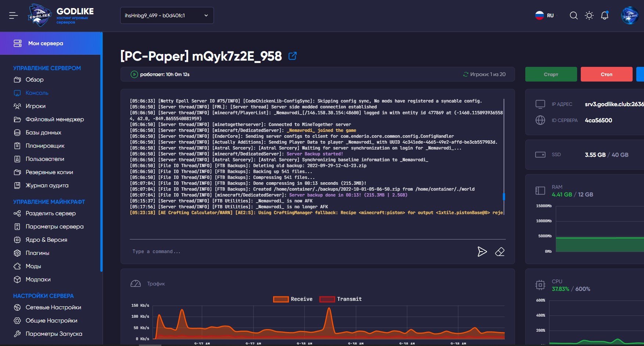The image size is (644, 346).
Task: Click the Моды puzzle icon
Action: coord(17,266)
